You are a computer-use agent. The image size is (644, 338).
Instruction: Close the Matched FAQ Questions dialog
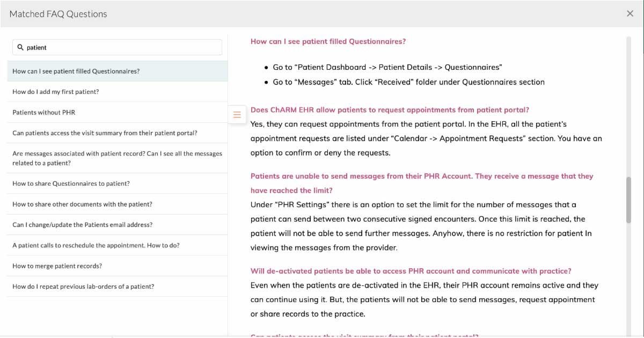[630, 13]
